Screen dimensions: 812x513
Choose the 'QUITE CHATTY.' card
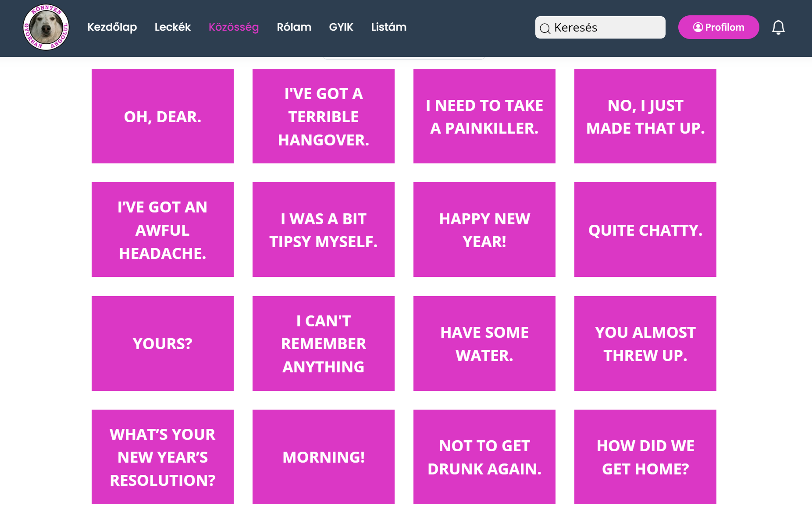coord(645,230)
